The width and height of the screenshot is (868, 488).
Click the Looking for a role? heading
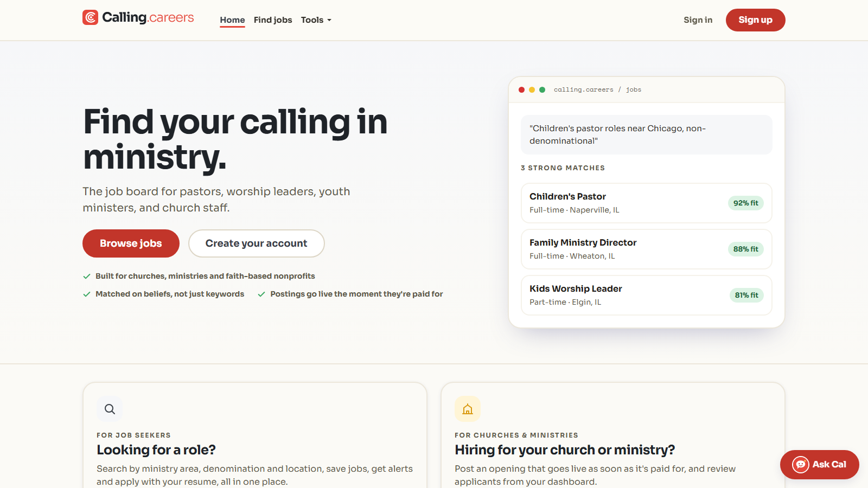click(156, 450)
